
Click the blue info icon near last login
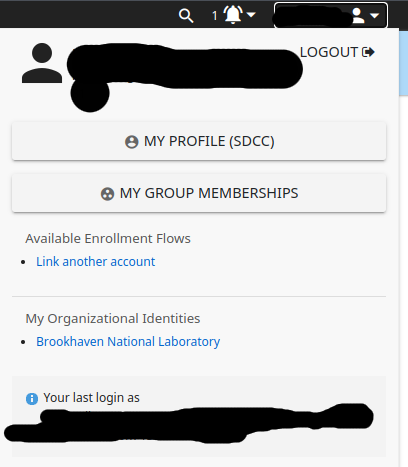pos(32,399)
